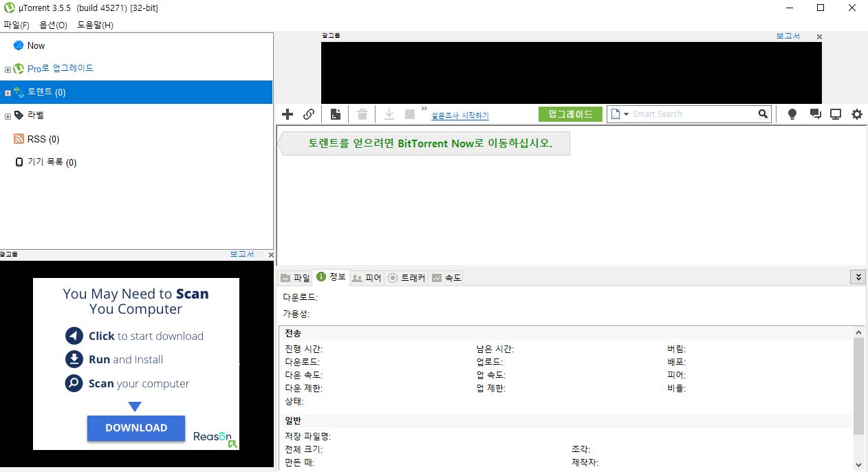Collapse detail pane double-chevron button
The width and height of the screenshot is (868, 472).
point(858,277)
